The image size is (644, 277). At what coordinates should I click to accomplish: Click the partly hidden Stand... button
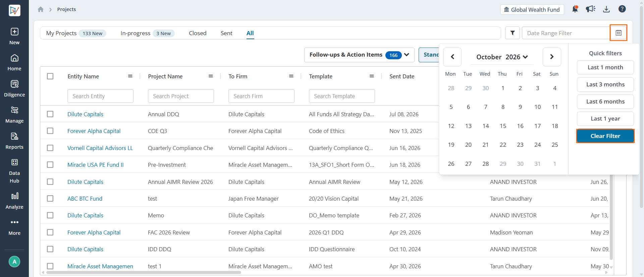[429, 55]
